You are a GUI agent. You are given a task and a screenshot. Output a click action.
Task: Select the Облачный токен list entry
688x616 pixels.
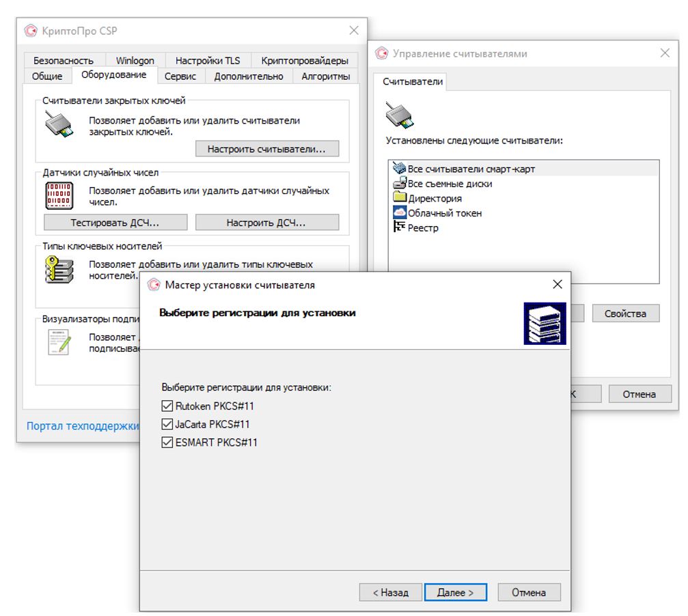tap(524, 213)
